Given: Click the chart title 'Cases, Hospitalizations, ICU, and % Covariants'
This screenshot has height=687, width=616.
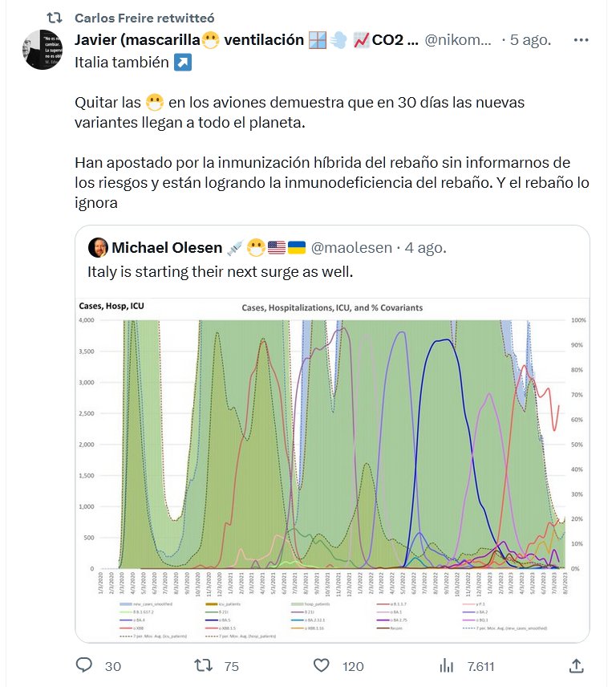Looking at the screenshot, I should pos(332,307).
